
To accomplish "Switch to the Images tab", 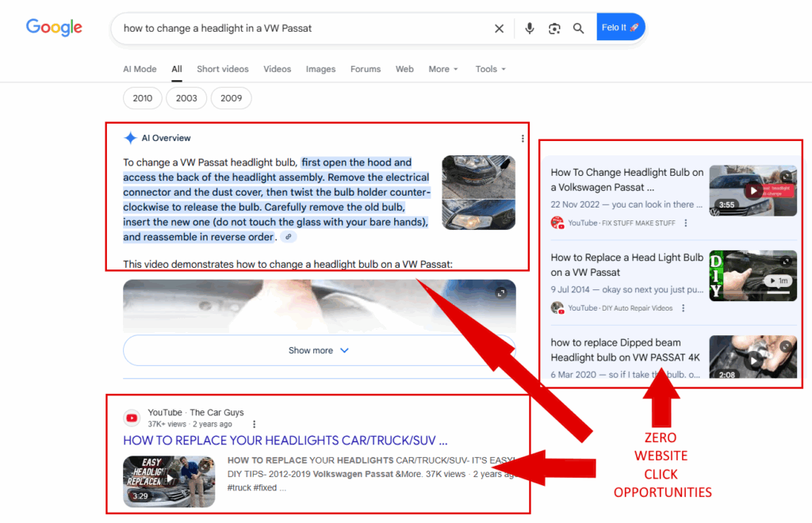I will 320,69.
